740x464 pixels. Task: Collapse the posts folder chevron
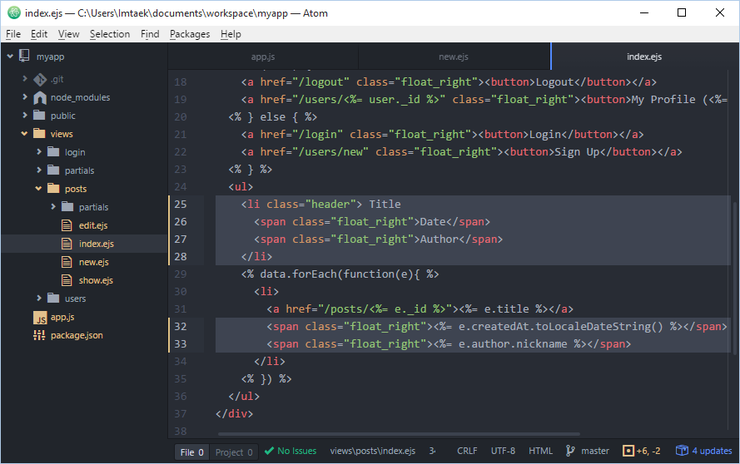[39, 188]
